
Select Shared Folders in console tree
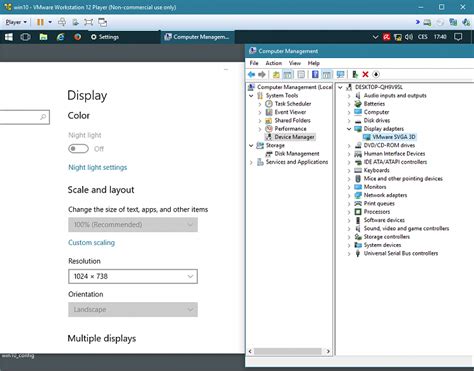pyautogui.click(x=292, y=121)
